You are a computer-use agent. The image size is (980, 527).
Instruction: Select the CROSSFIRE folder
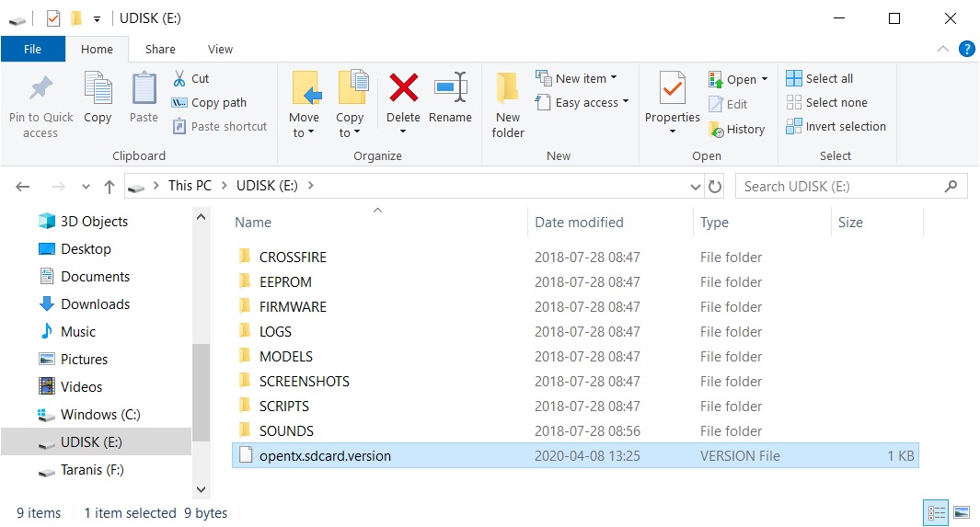pyautogui.click(x=293, y=257)
